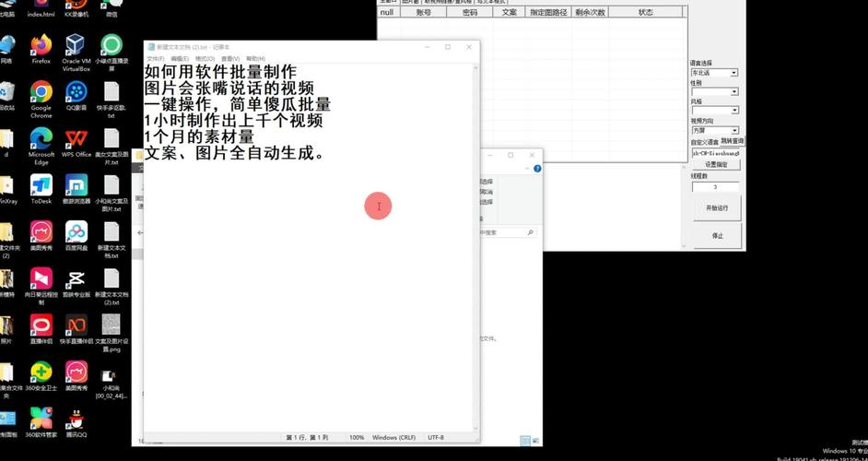Click the 密码 column header

pos(469,12)
